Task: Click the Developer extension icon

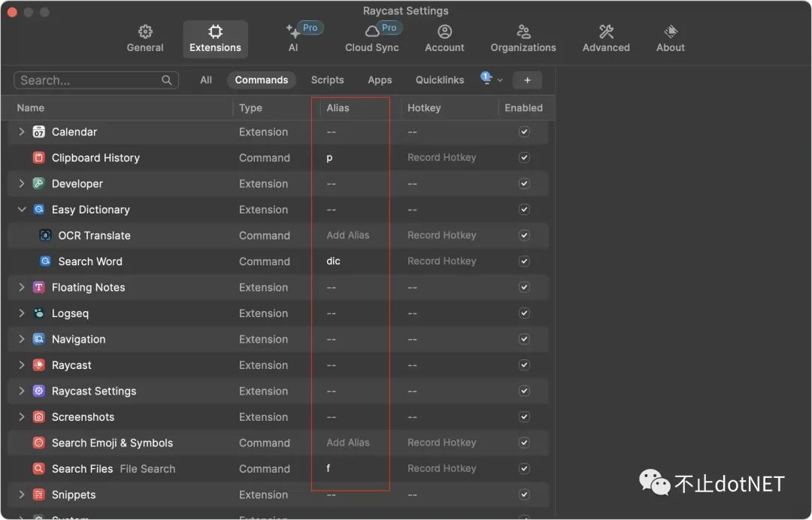Action: [39, 183]
